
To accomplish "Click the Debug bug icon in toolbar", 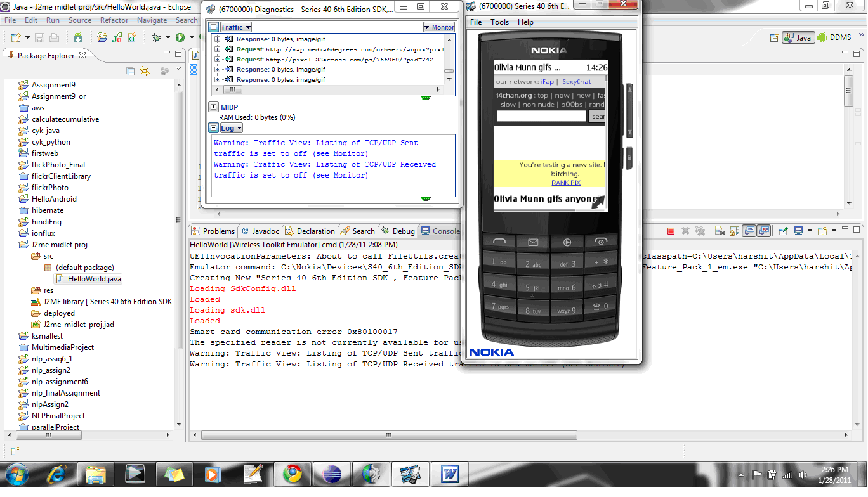I will click(157, 38).
